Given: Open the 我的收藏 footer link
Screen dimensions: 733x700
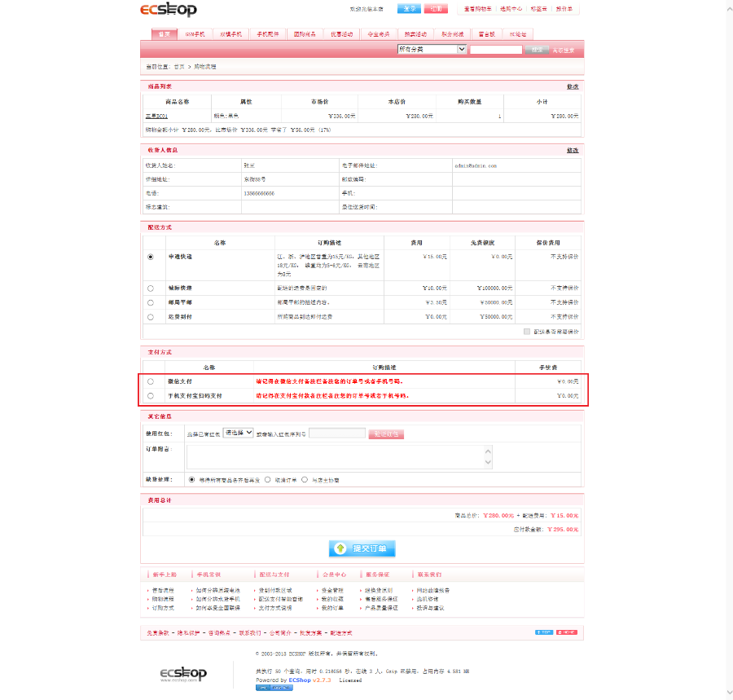Looking at the screenshot, I should tap(332, 600).
